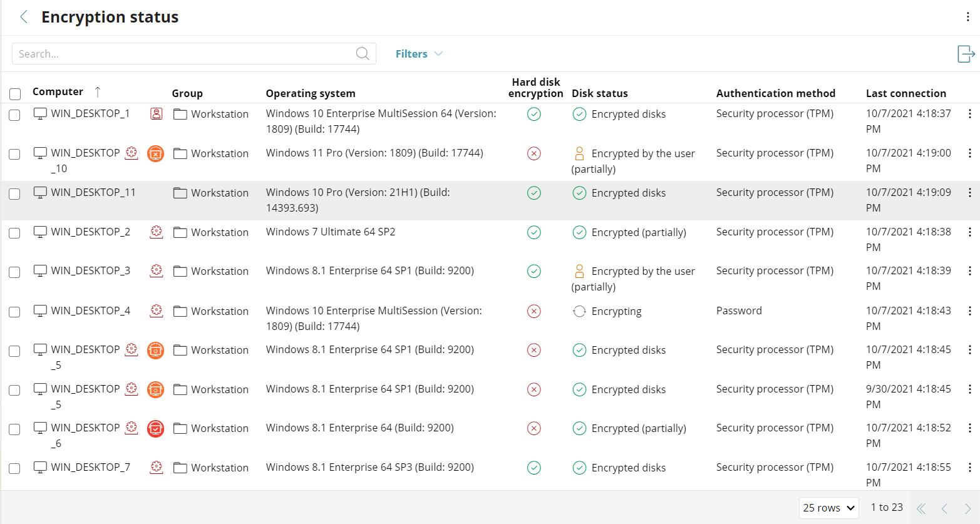Click the red critical icon next to WIN_DESKTOP_6
980x524 pixels.
(x=155, y=428)
